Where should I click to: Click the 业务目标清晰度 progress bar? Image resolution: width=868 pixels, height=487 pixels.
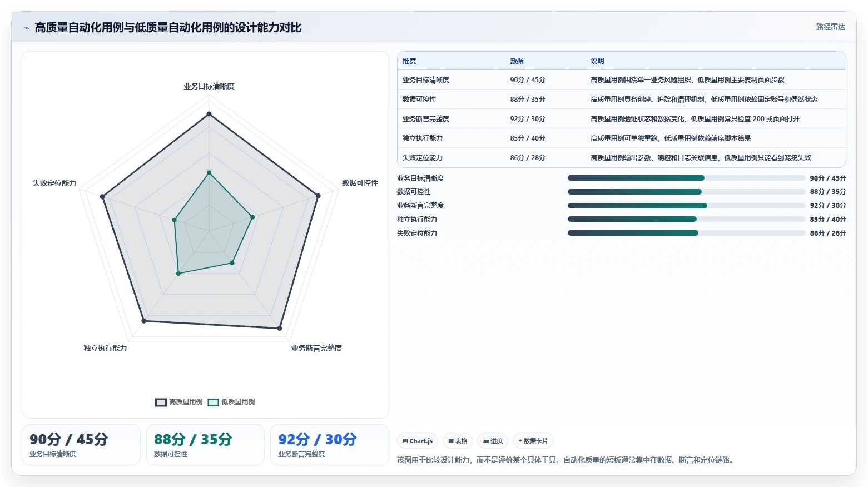tap(686, 178)
